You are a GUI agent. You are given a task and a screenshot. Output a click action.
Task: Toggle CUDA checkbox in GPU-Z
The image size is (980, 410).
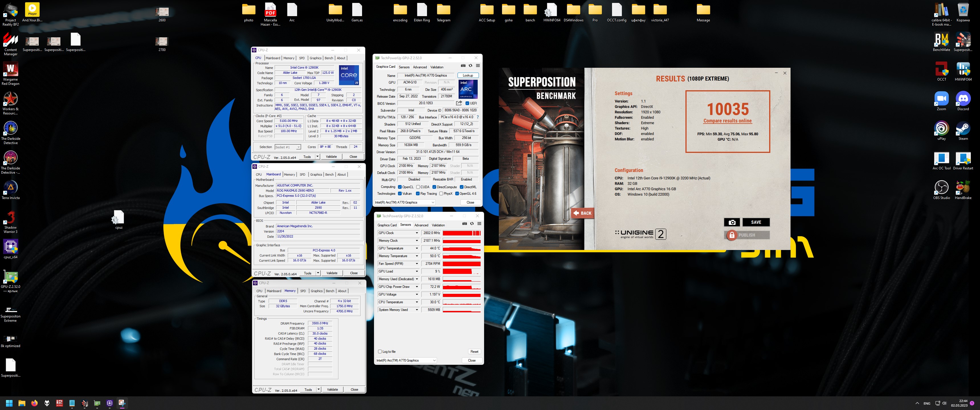click(418, 187)
